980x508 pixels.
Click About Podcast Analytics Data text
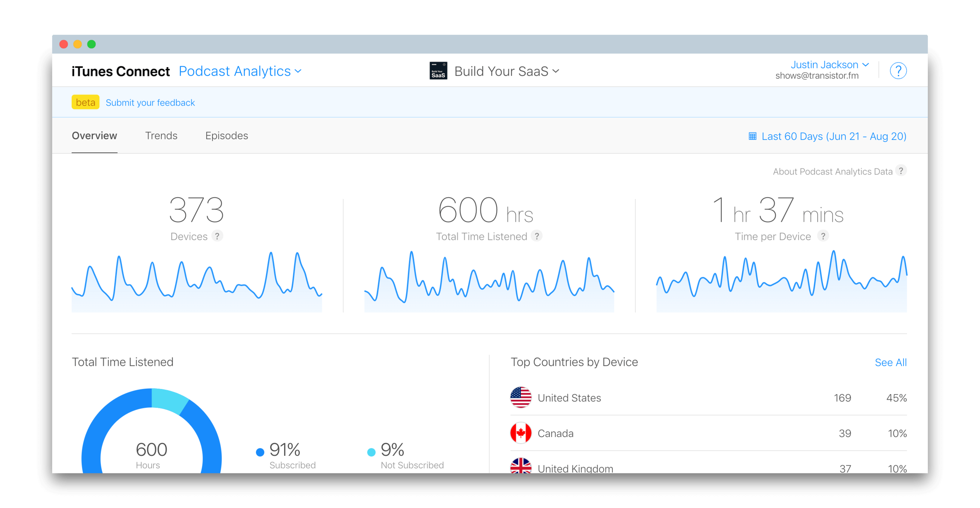click(x=832, y=171)
